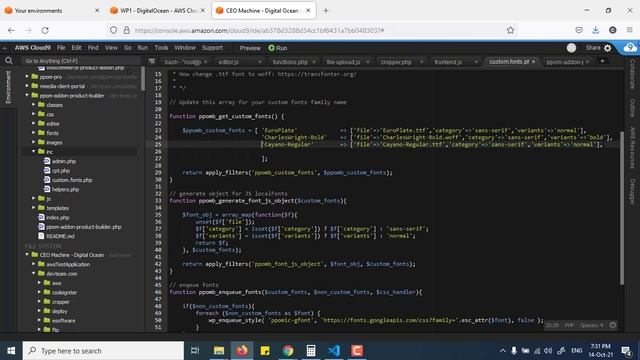Close the functions.php tab
Viewport: 640px width, 360px height.
pyautogui.click(x=314, y=62)
